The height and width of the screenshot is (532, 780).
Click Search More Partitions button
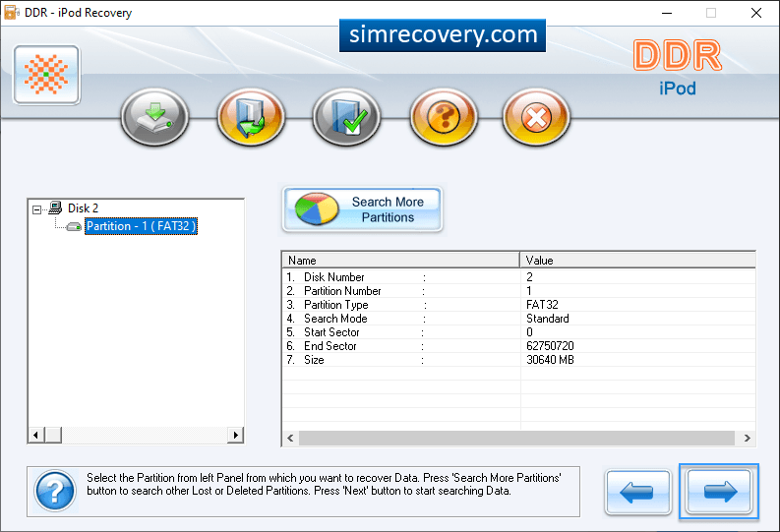(362, 209)
